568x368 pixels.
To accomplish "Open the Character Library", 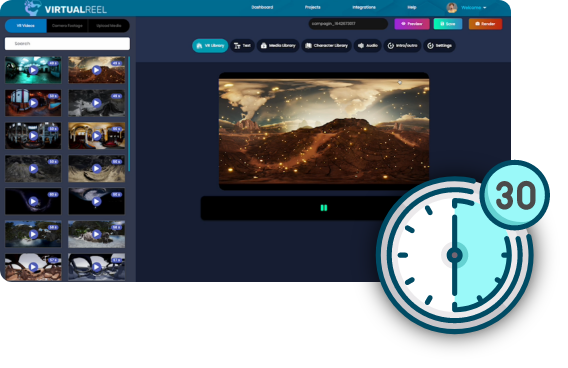I will (x=326, y=46).
